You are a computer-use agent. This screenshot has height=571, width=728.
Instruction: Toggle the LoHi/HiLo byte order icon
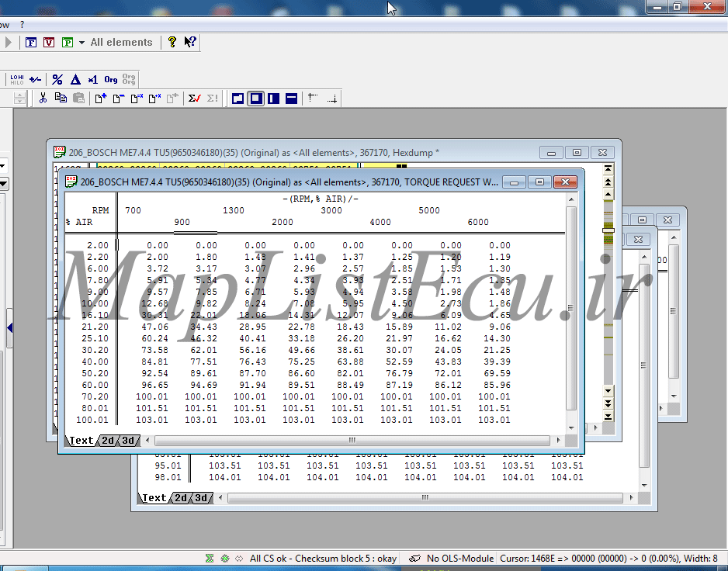tap(17, 80)
